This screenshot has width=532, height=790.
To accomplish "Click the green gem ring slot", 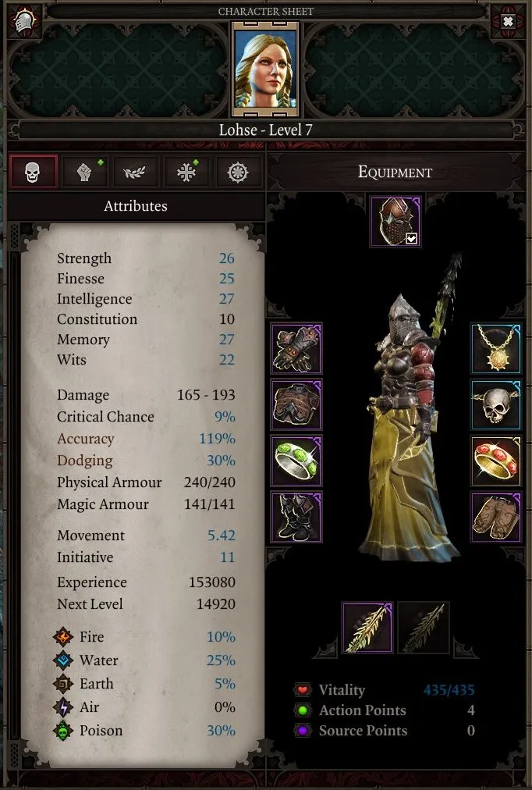I will click(296, 461).
